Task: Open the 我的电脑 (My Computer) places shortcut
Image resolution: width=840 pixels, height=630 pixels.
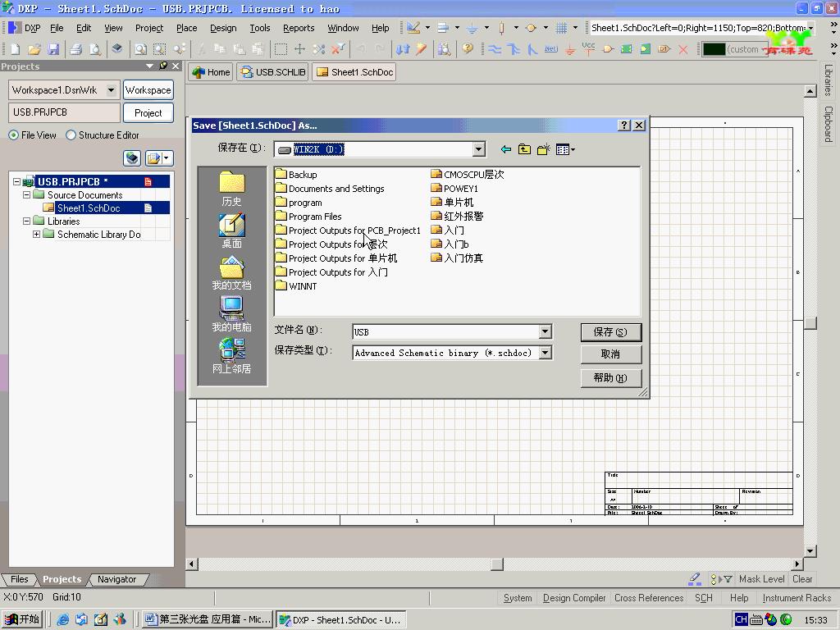Action: point(231,314)
